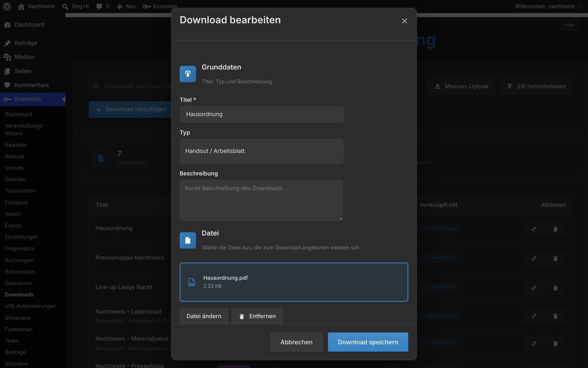Click the WordPress logo icon
This screenshot has height=368, width=588.
[x=7, y=6]
